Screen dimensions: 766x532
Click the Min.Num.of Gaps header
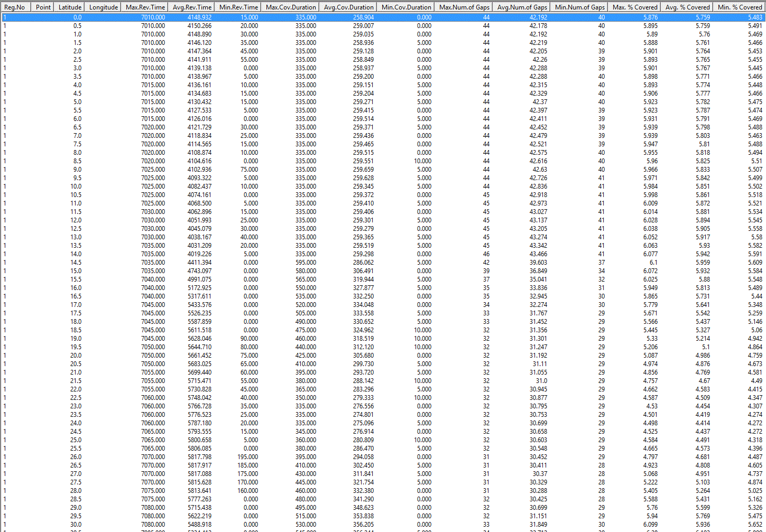[x=580, y=7]
